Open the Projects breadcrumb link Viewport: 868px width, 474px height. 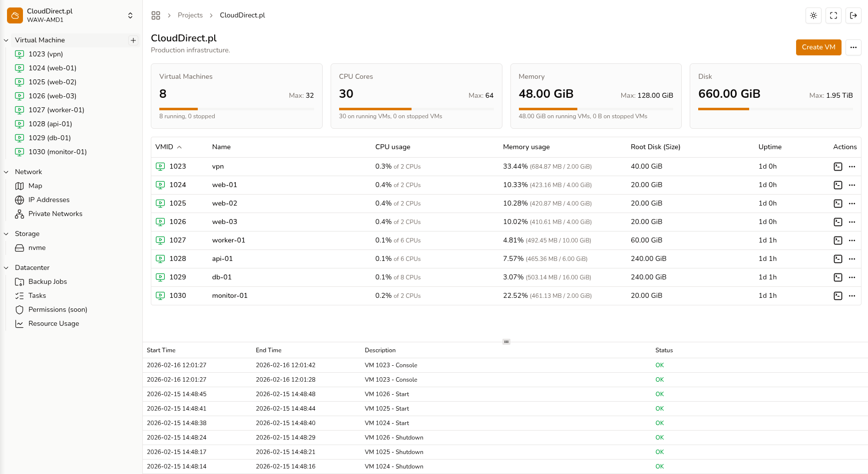click(190, 15)
